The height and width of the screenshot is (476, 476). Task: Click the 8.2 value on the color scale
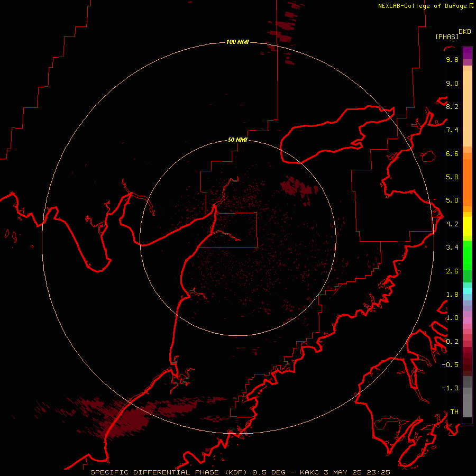tap(452, 106)
